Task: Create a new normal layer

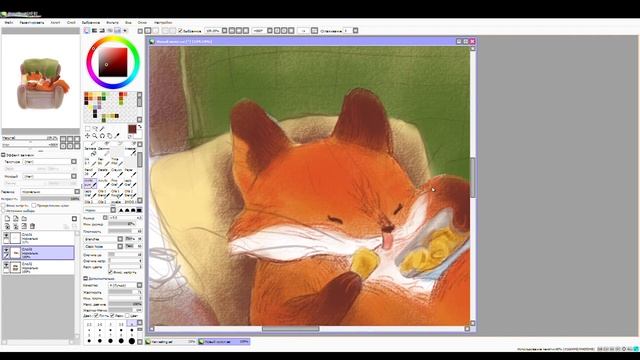Action: [7, 219]
